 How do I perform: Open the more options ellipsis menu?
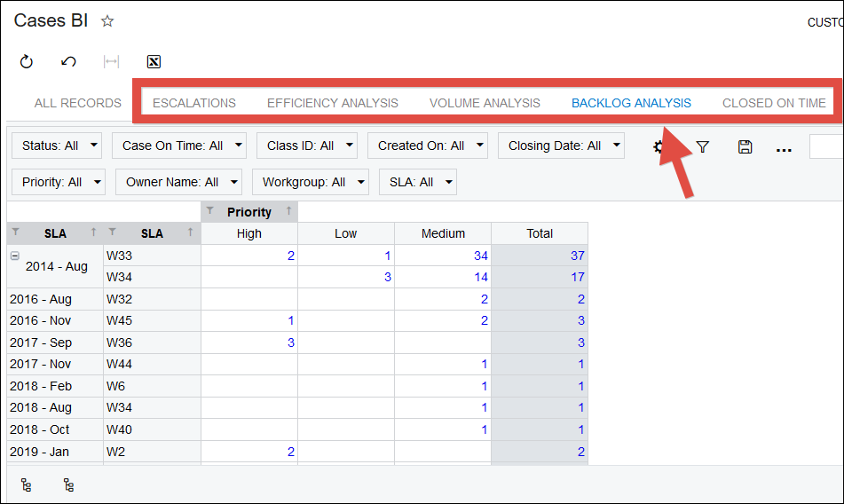[784, 148]
